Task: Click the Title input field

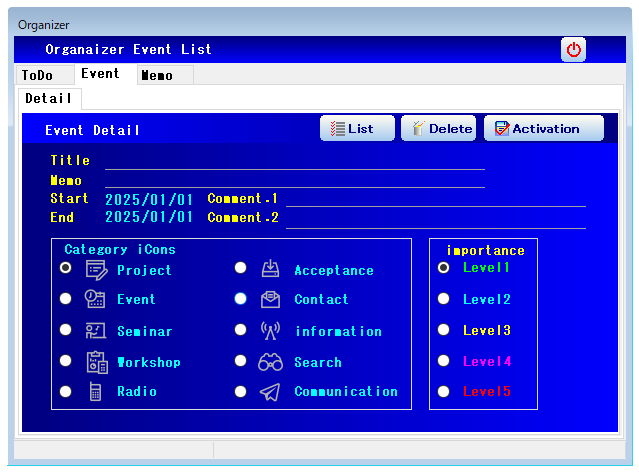Action: [x=295, y=161]
